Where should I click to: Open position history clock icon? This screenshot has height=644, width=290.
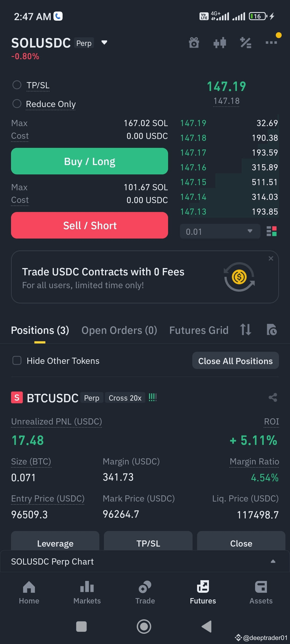click(x=271, y=330)
